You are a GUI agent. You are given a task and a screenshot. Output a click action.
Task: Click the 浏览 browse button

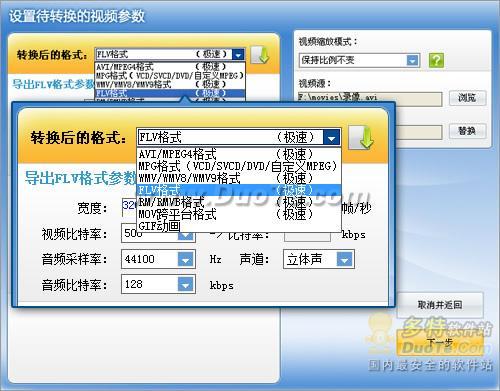pos(467,98)
